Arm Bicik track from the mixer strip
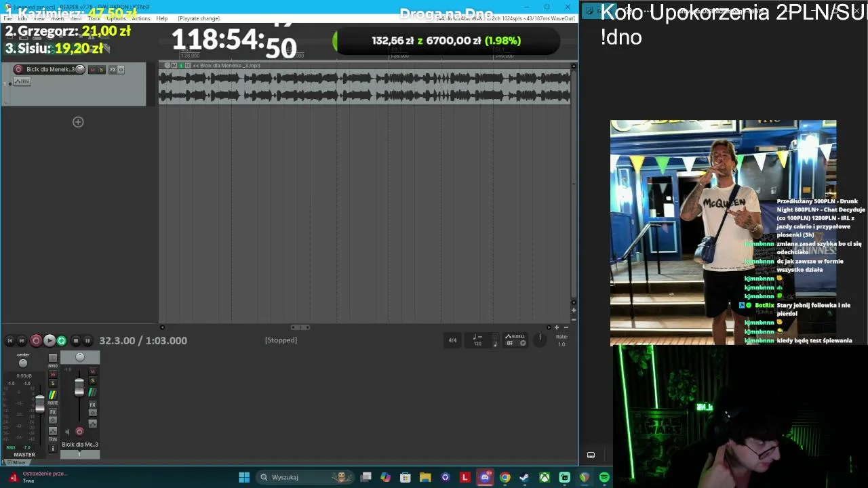This screenshot has height=488, width=868. coord(79,431)
